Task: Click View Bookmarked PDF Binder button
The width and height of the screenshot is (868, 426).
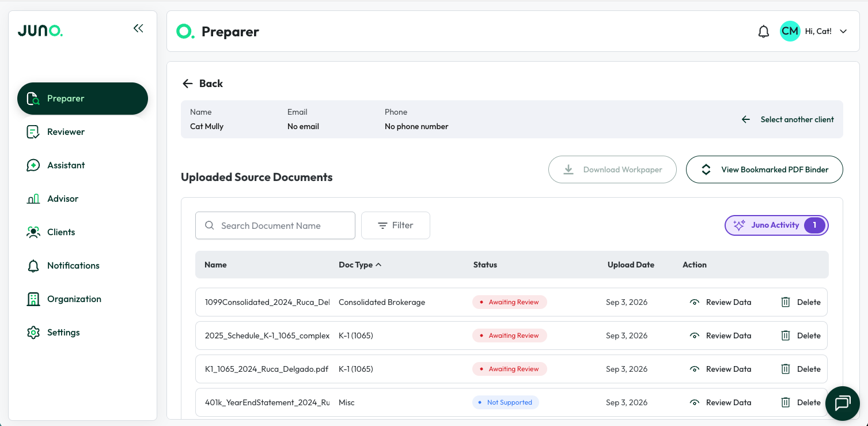Action: [x=764, y=169]
